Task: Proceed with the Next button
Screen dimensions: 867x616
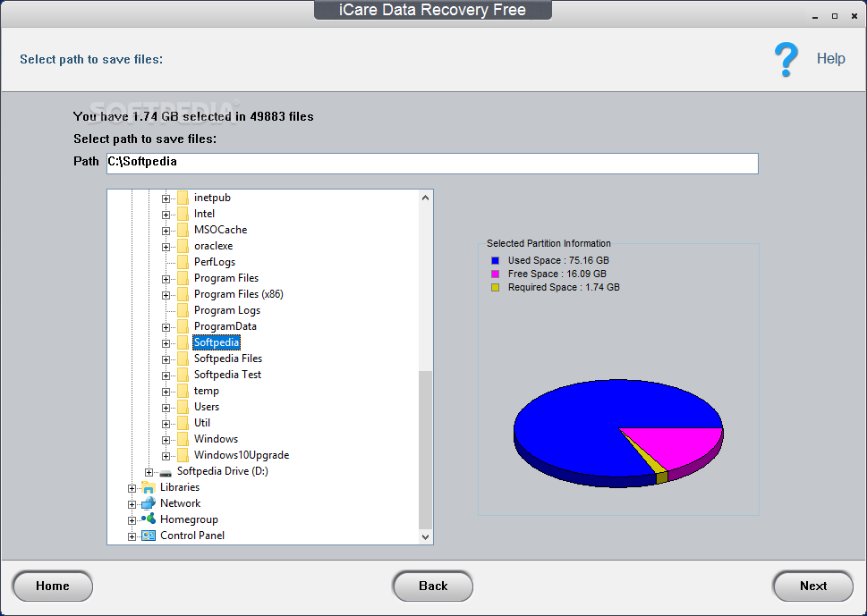Action: tap(812, 586)
